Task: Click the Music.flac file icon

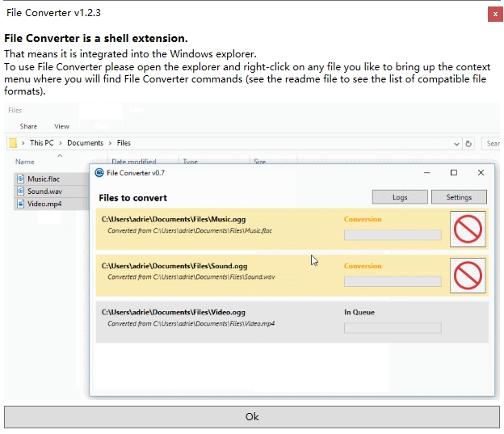Action: tap(21, 179)
